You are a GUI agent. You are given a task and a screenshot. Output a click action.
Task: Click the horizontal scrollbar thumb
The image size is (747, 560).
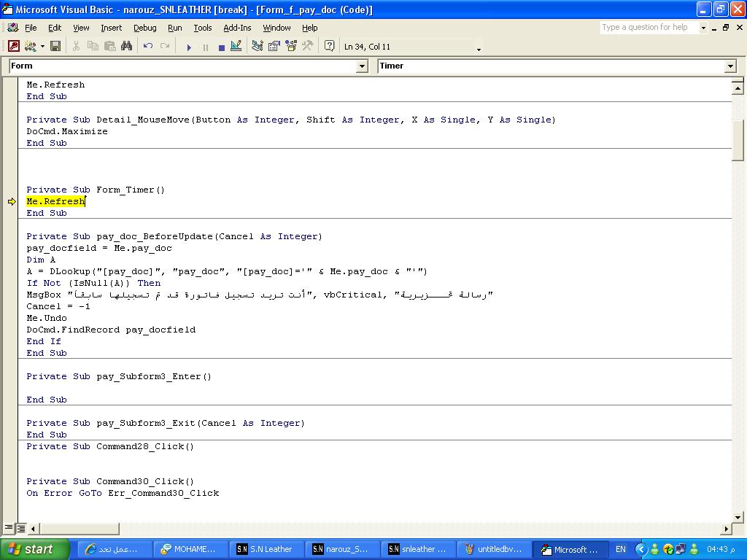click(79, 528)
